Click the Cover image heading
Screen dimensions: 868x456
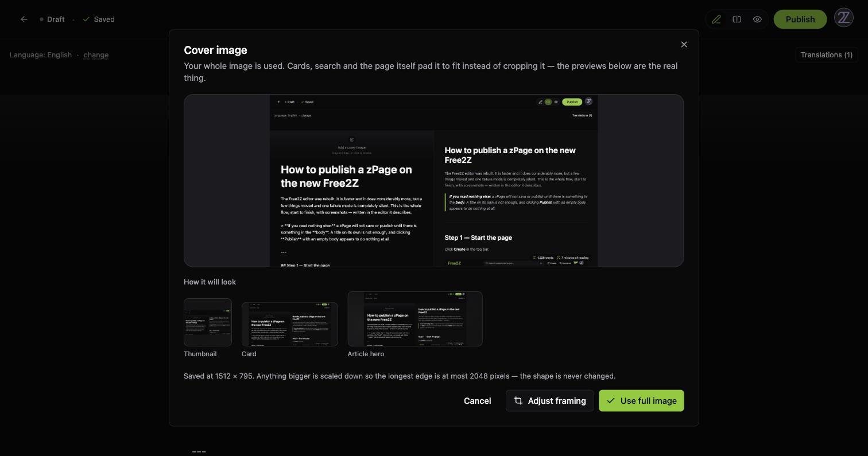click(x=215, y=50)
